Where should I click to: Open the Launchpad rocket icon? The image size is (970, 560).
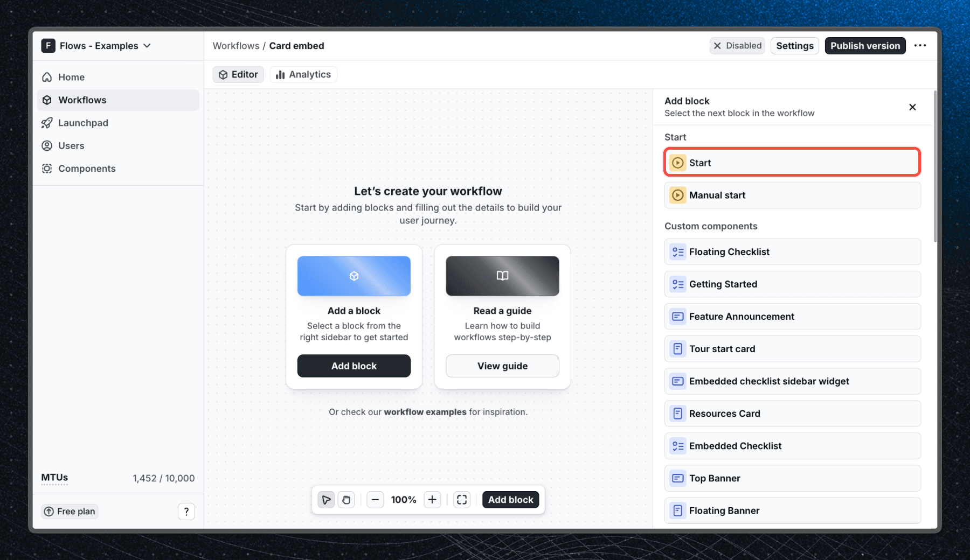point(47,123)
